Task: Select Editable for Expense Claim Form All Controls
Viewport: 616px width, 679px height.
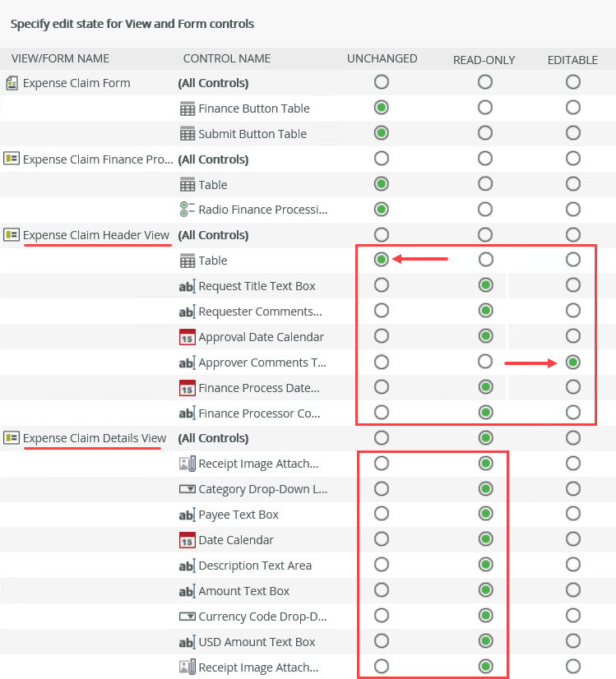Action: pyautogui.click(x=573, y=82)
